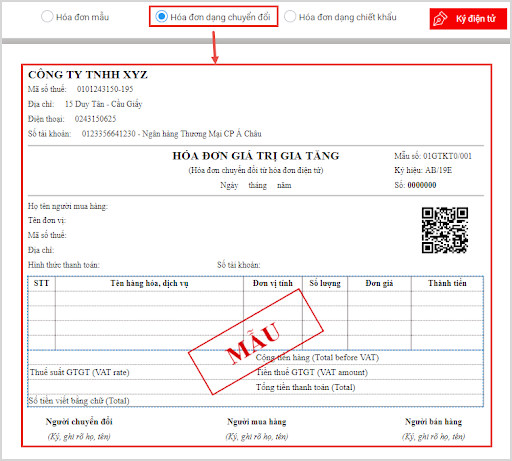Click the 'Số lượng' column header

(x=325, y=284)
